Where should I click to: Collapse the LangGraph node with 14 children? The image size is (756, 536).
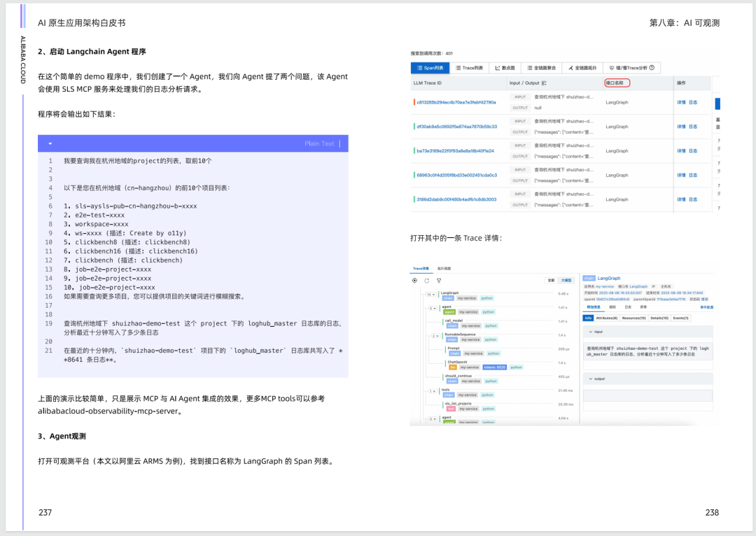[430, 295]
